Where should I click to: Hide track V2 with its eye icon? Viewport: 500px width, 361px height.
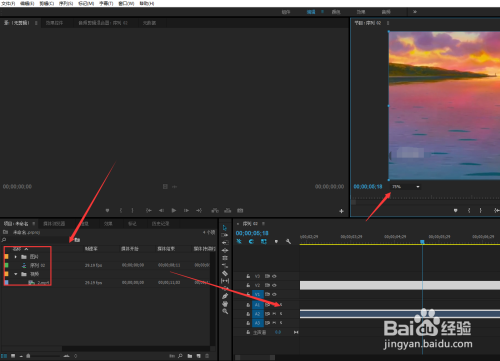click(x=274, y=285)
